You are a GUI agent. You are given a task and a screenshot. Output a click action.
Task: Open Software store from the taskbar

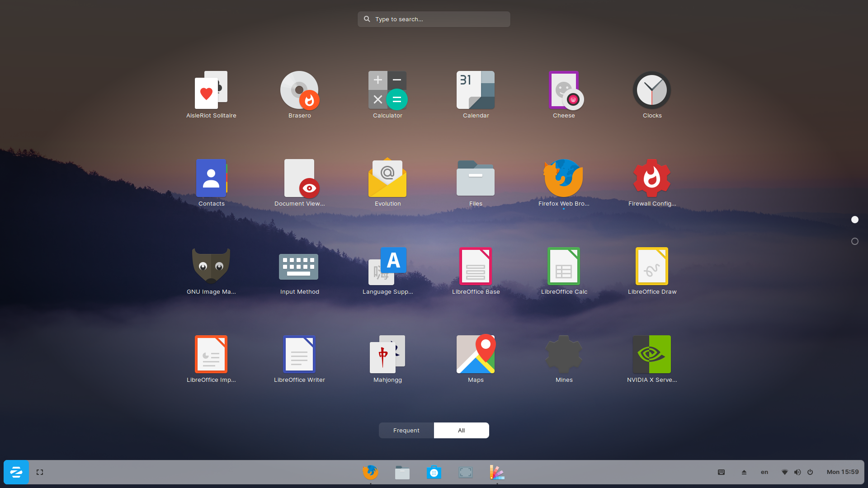434,472
